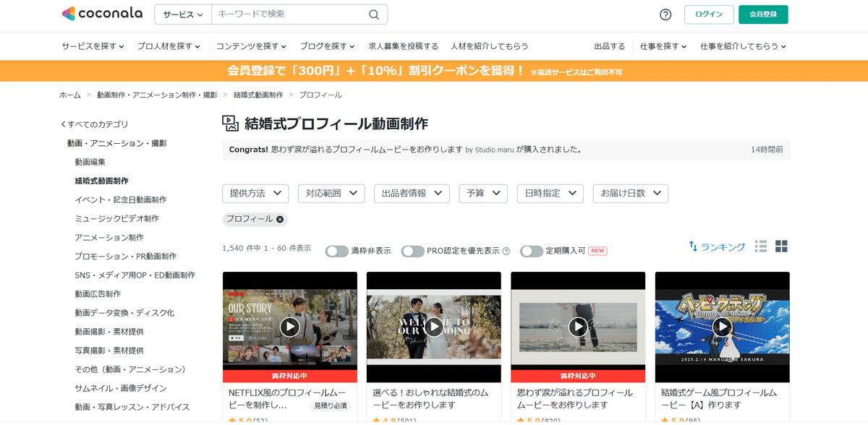Enable the 満枠非表示 toggle
This screenshot has height=425, width=868.
tap(336, 250)
